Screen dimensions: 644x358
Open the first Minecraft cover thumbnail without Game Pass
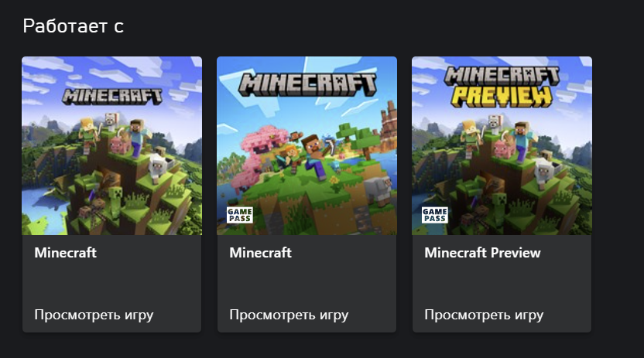click(111, 145)
